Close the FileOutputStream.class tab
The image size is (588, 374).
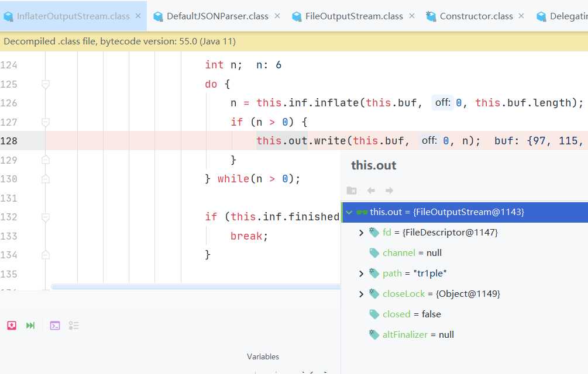pyautogui.click(x=412, y=16)
